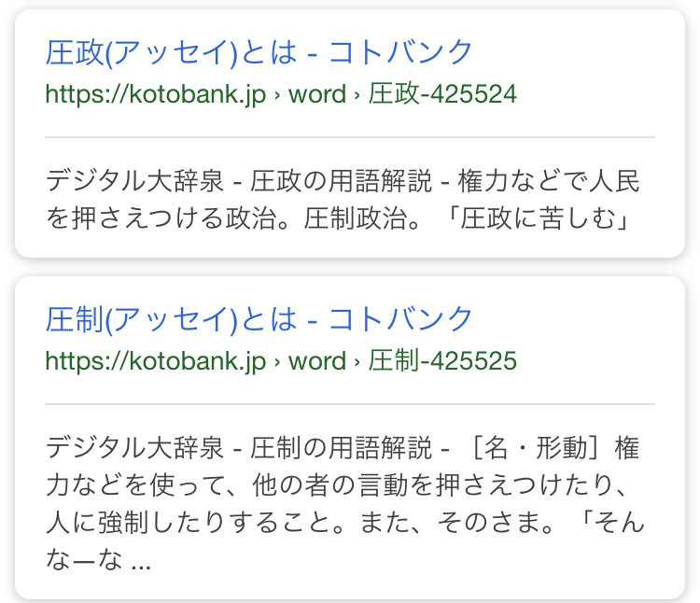Click the divider line in 圧制 card
This screenshot has width=700, height=603.
350,404
